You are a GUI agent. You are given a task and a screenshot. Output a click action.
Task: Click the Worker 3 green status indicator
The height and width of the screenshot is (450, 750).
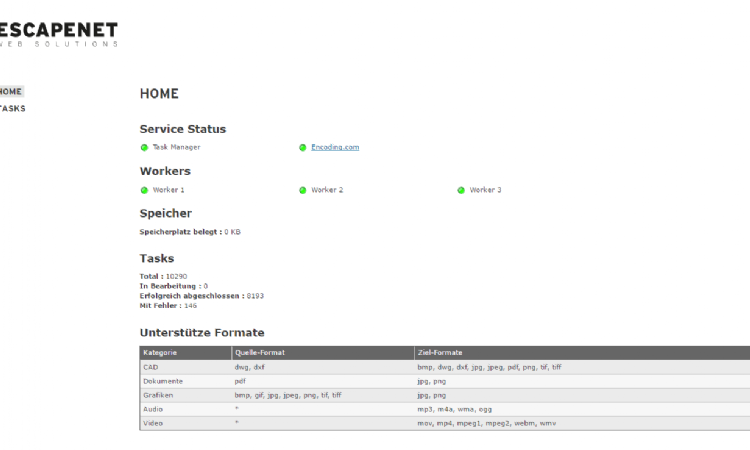[x=461, y=190]
